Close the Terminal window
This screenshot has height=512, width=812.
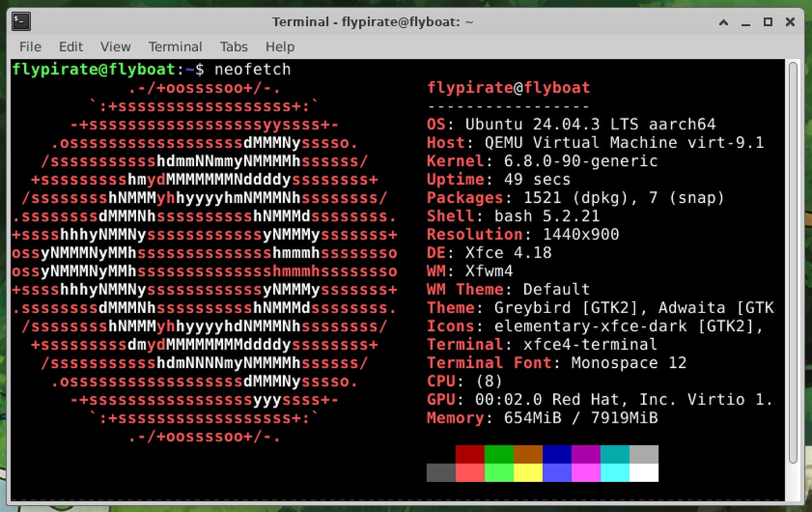(790, 22)
